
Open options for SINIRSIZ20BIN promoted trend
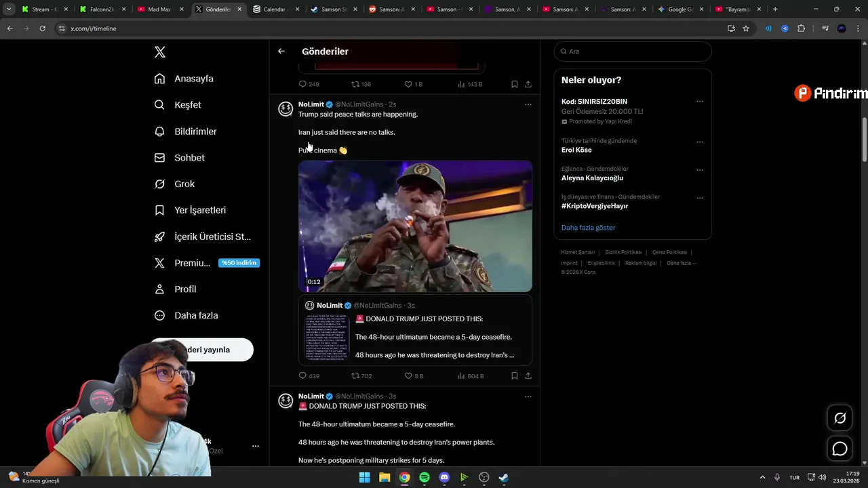click(700, 102)
